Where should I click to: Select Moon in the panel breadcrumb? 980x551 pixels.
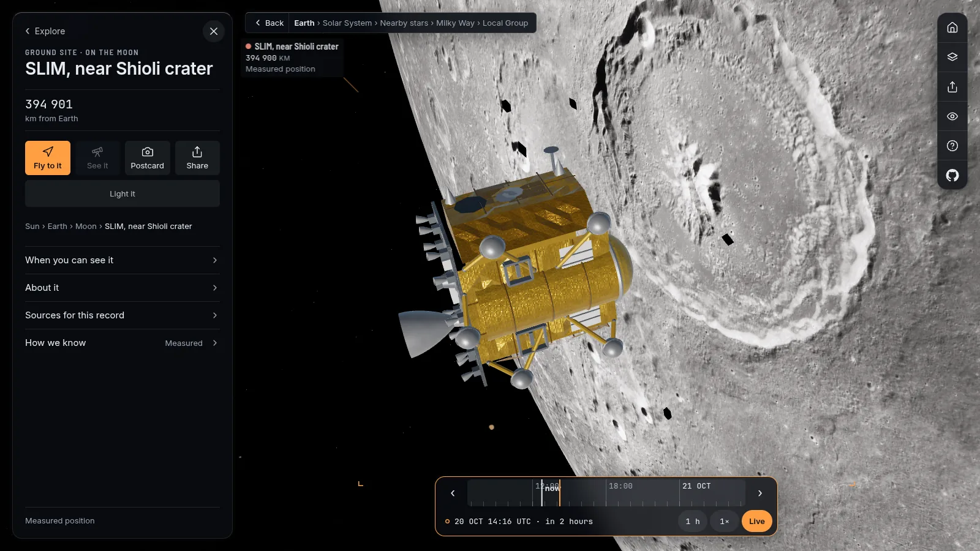86,227
